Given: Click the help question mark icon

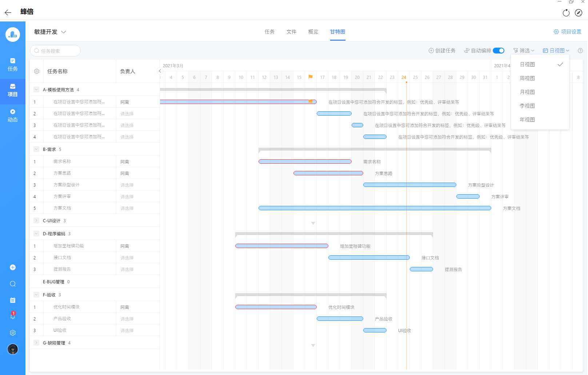Looking at the screenshot, I should (x=580, y=51).
